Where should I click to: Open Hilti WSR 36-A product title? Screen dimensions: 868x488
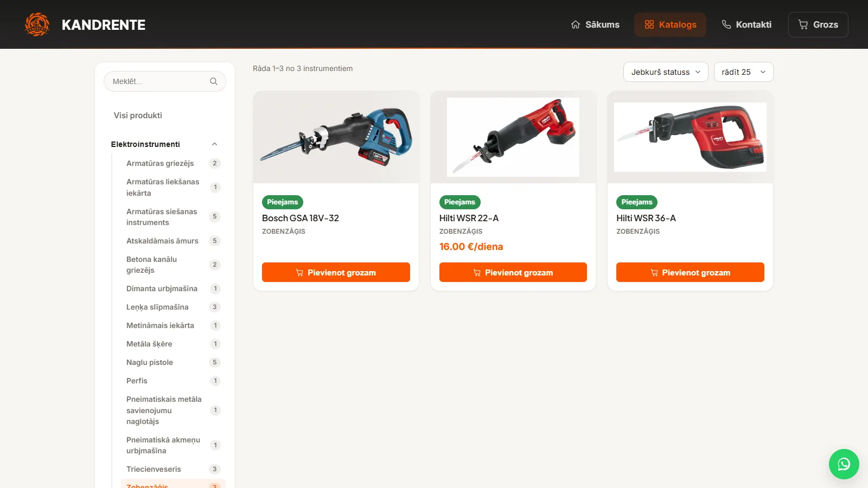[646, 218]
